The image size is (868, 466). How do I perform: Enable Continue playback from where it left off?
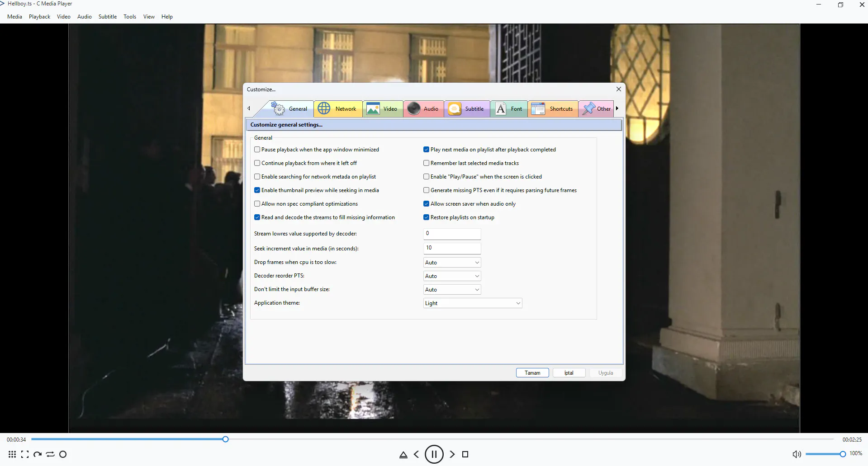coord(257,163)
